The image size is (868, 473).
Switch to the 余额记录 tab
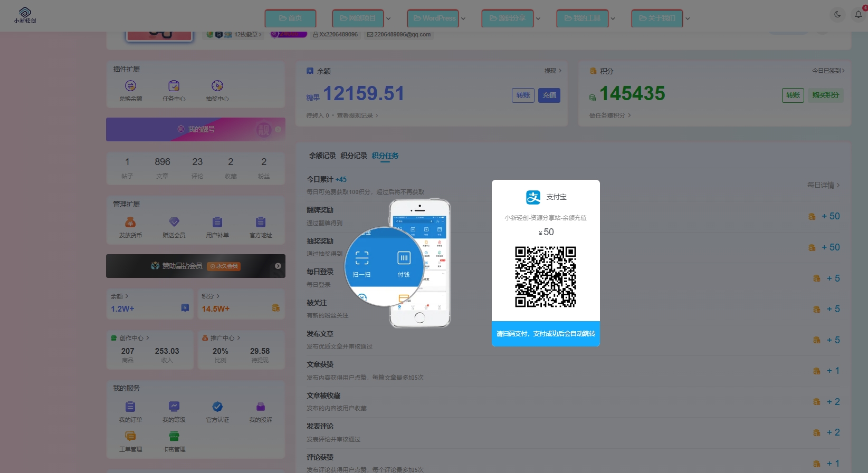322,156
